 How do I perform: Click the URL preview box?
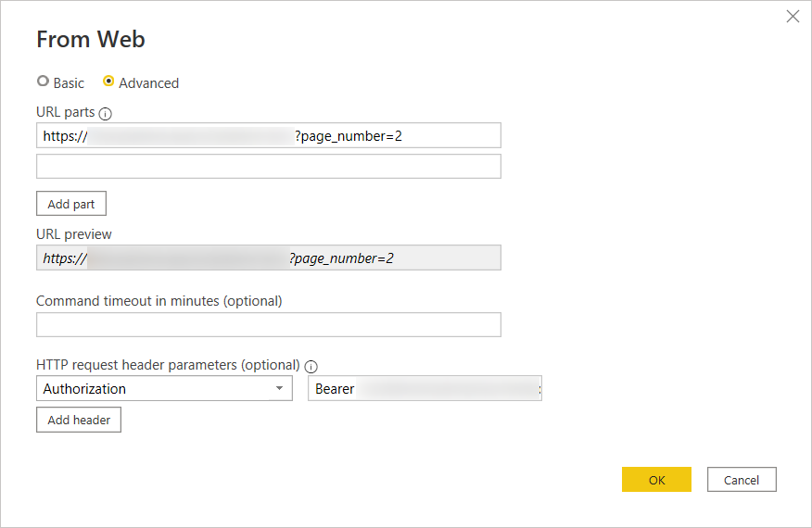268,258
